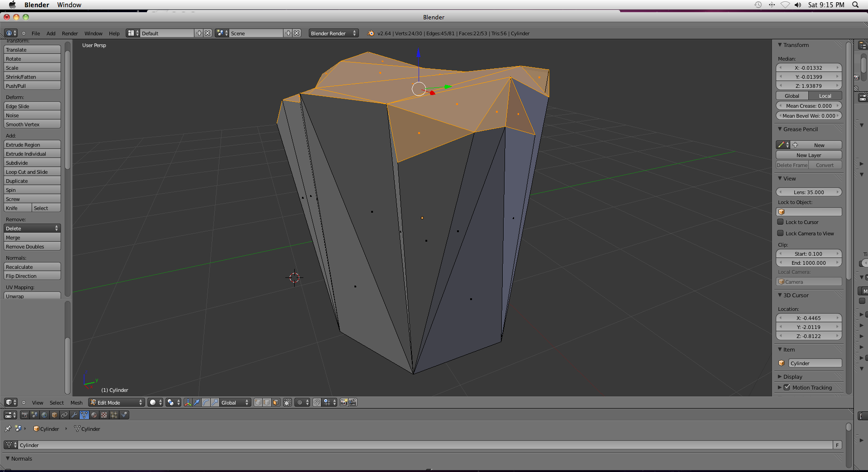The width and height of the screenshot is (868, 472).
Task: Enable Lock to Cursor checkbox
Action: [780, 222]
